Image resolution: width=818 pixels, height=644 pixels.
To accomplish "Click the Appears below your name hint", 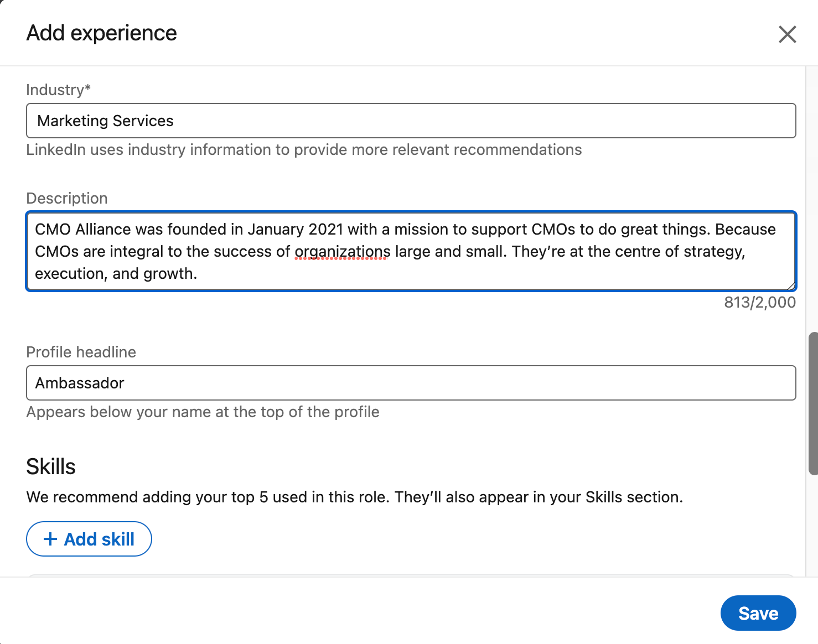I will coord(203,412).
